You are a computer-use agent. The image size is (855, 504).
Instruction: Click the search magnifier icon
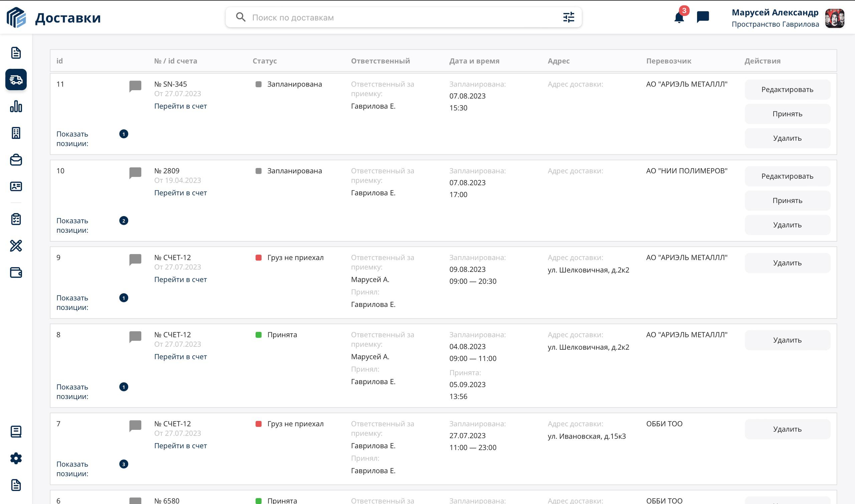(x=241, y=17)
